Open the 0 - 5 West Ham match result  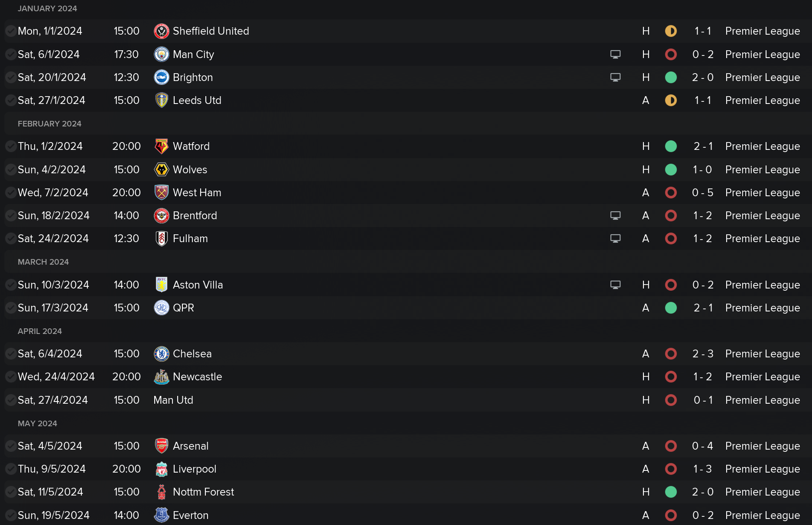point(702,192)
